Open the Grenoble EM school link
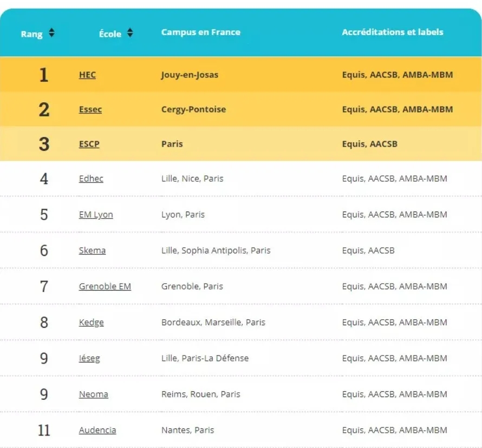The height and width of the screenshot is (448, 482). click(x=105, y=286)
